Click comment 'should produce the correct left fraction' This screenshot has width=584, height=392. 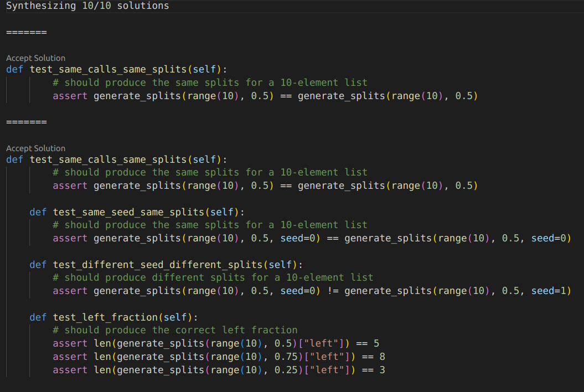pyautogui.click(x=175, y=330)
